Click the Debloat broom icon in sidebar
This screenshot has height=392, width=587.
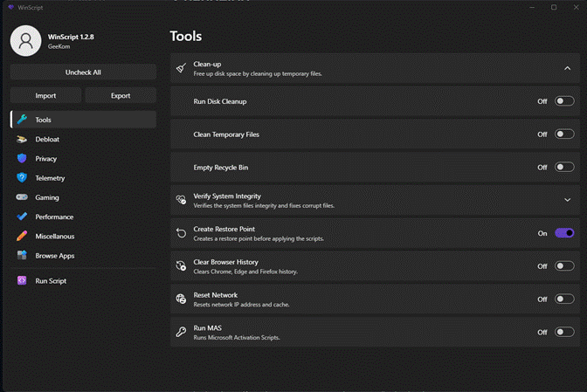pyautogui.click(x=22, y=139)
